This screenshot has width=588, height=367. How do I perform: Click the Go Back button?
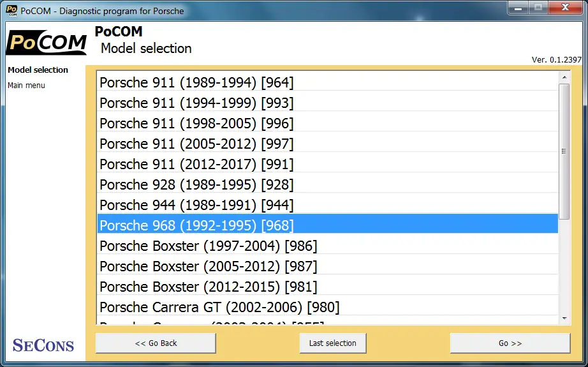(x=156, y=343)
